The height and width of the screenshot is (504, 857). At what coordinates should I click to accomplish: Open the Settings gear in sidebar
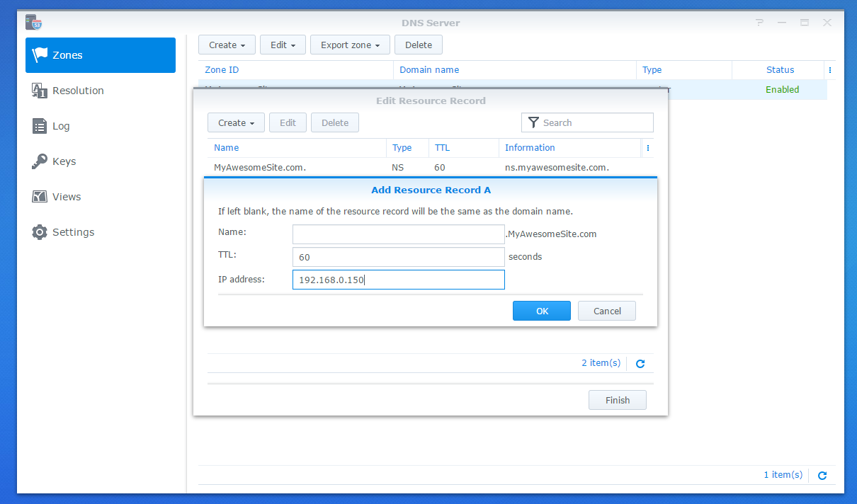[x=40, y=232]
